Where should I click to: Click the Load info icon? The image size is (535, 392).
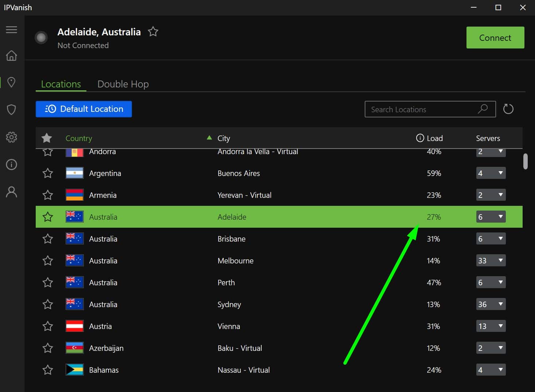[x=420, y=138]
